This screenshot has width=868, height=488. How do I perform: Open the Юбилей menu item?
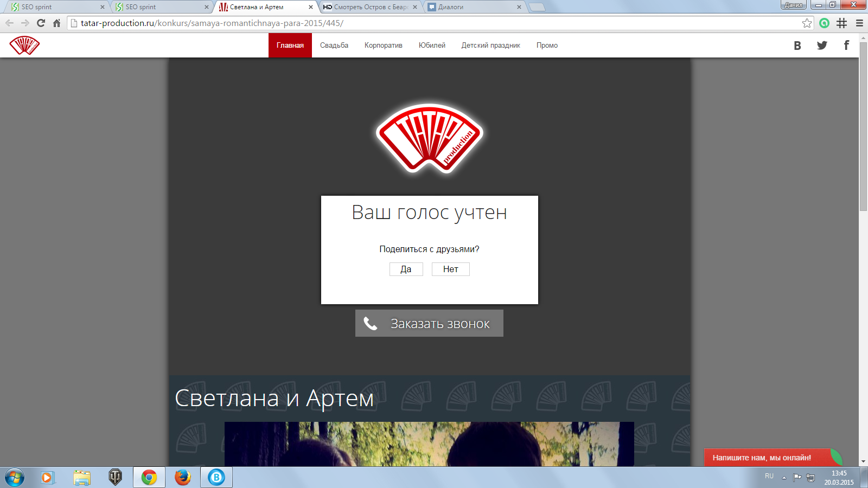click(x=432, y=45)
